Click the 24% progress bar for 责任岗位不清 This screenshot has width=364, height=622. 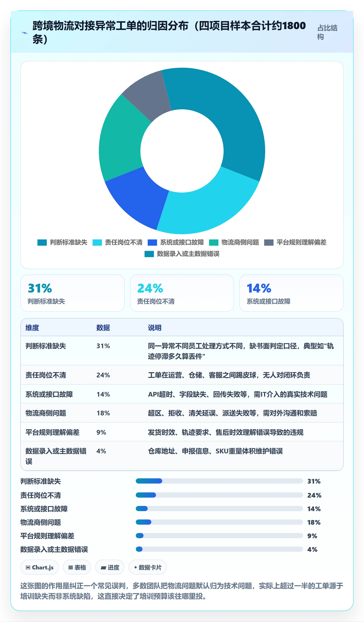(x=219, y=495)
